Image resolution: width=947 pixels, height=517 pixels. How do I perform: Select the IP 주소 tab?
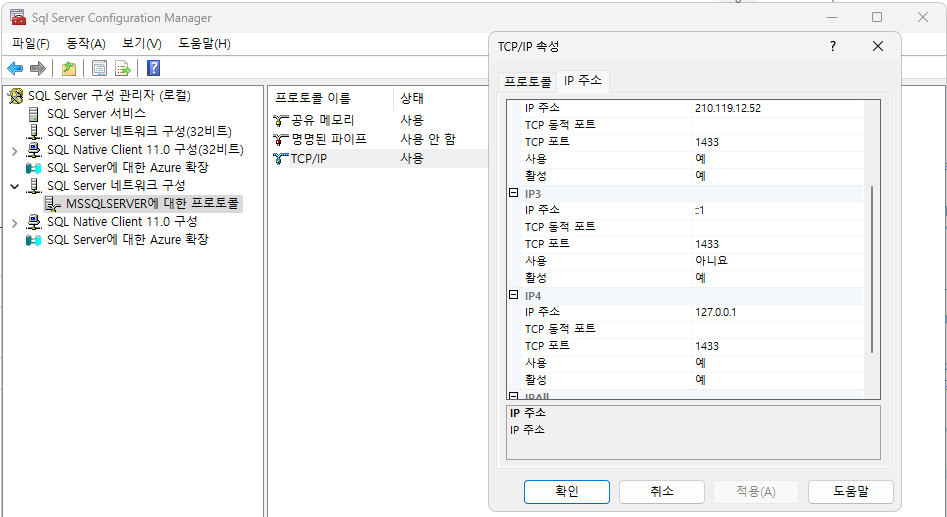(583, 80)
